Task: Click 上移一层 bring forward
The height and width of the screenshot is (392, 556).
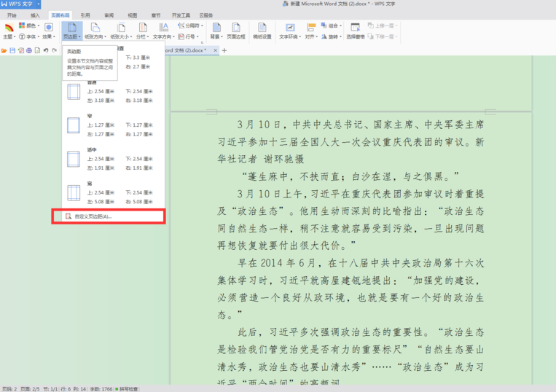Action: tap(383, 26)
